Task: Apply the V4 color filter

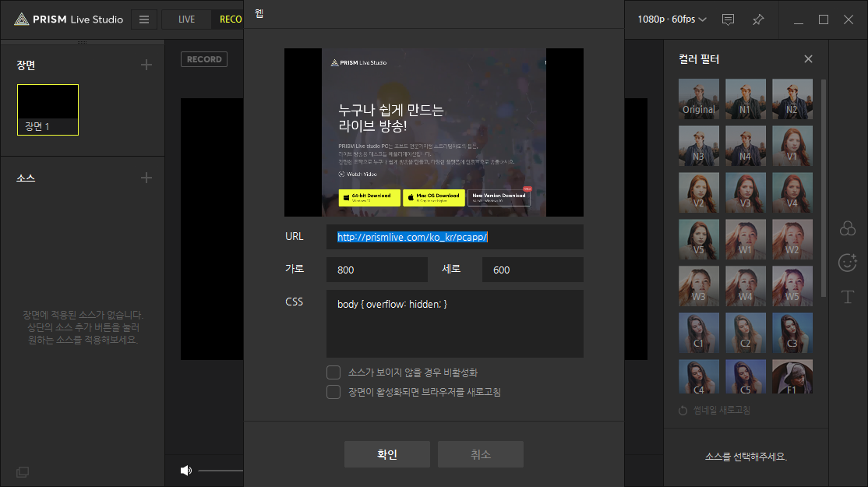Action: (x=792, y=192)
